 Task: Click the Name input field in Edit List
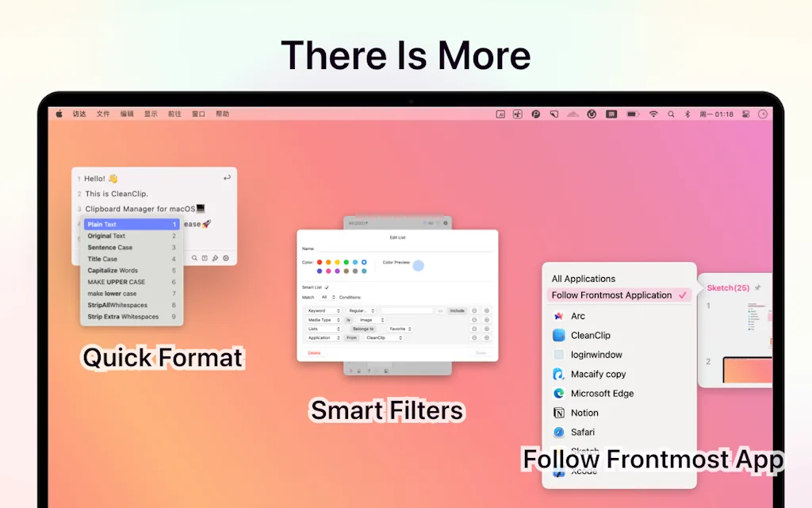point(403,248)
